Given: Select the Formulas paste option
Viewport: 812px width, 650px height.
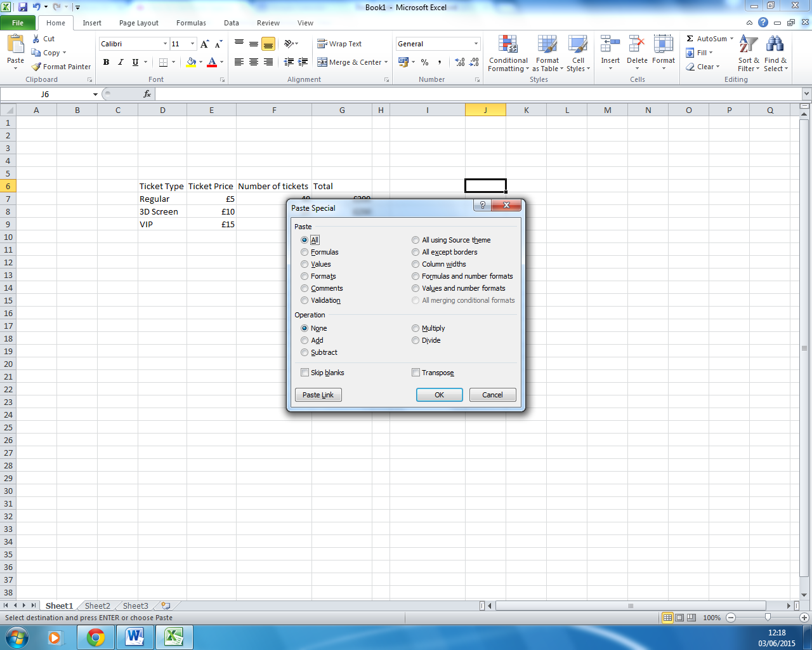Looking at the screenshot, I should tap(304, 252).
